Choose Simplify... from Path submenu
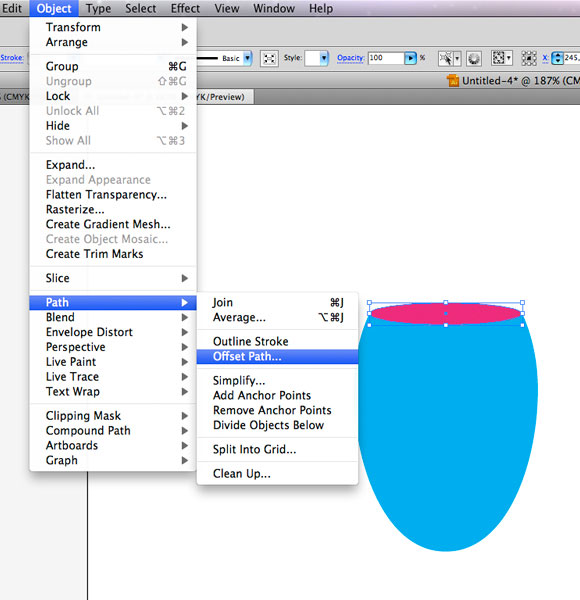The width and height of the screenshot is (580, 600). 277,381
